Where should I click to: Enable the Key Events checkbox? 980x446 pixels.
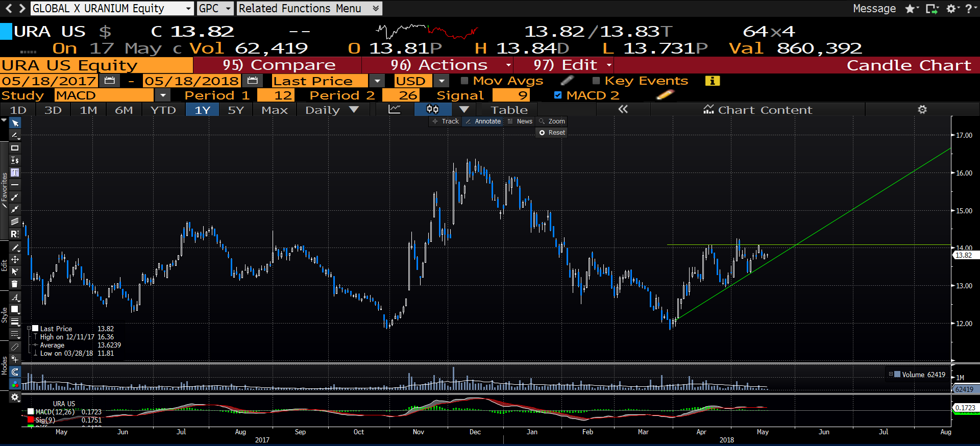596,81
